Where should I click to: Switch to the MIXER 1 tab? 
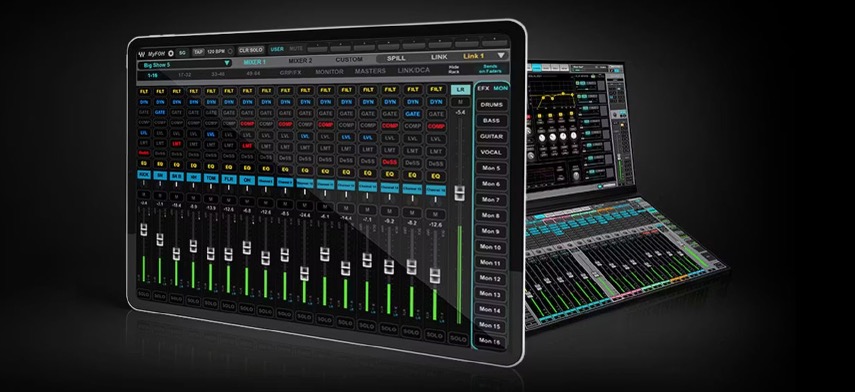[255, 62]
